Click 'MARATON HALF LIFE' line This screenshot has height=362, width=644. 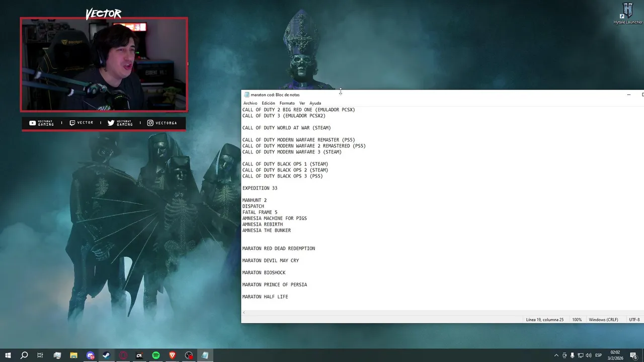(265, 297)
